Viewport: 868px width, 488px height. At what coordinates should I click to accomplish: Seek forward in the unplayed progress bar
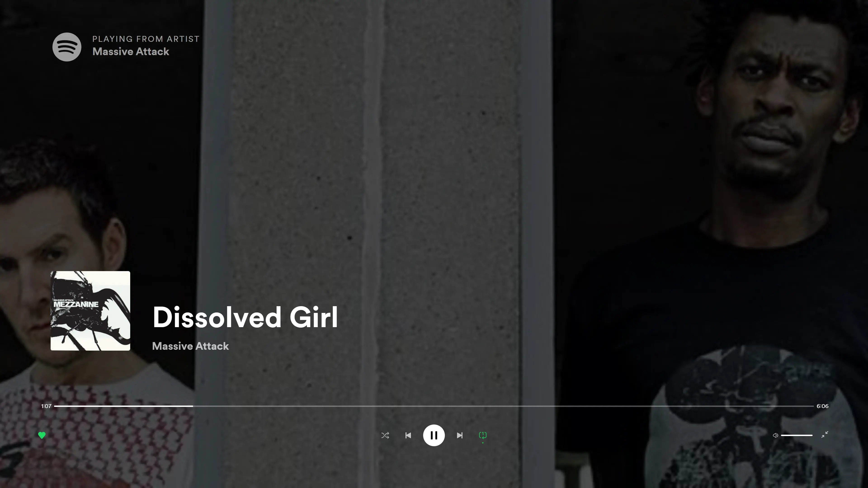[503, 406]
